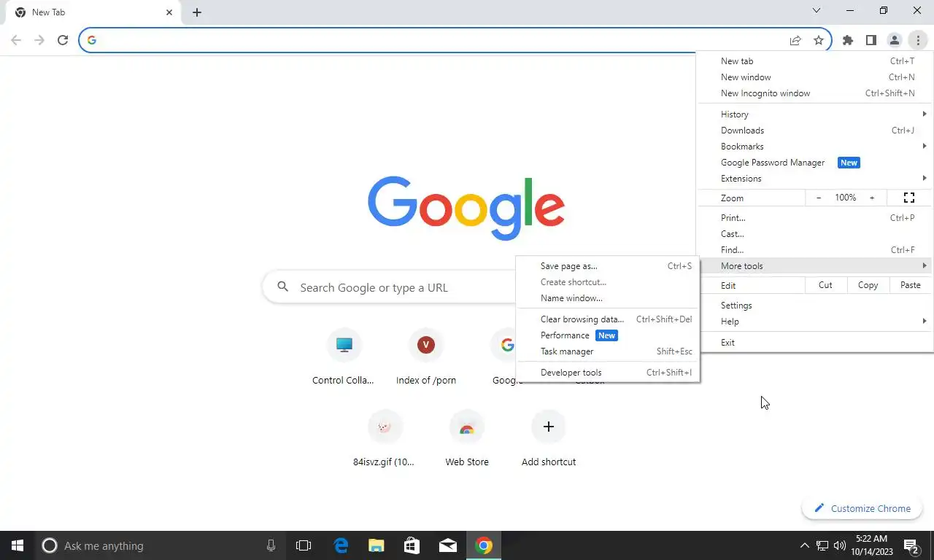Click the Search Google or type URL box
The height and width of the screenshot is (560, 934).
(390, 287)
